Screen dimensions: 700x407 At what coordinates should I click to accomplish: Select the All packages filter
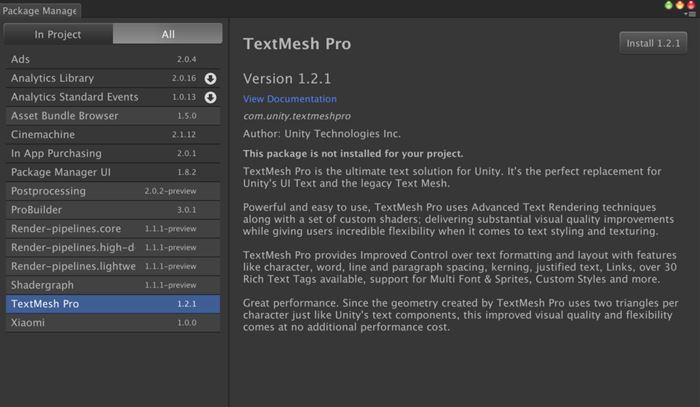(168, 34)
